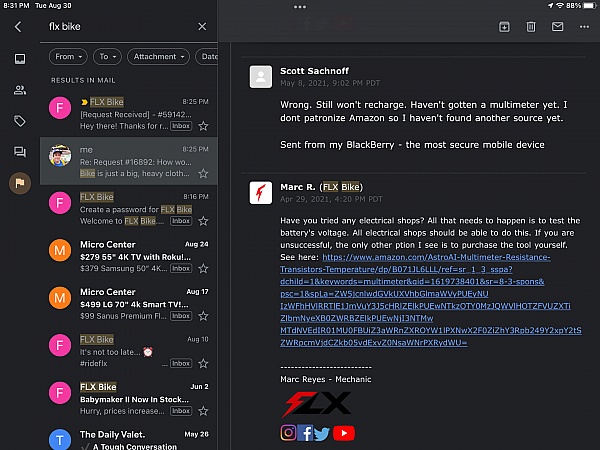Delete this email with the trash icon
This screenshot has height=450, width=600.
(531, 27)
